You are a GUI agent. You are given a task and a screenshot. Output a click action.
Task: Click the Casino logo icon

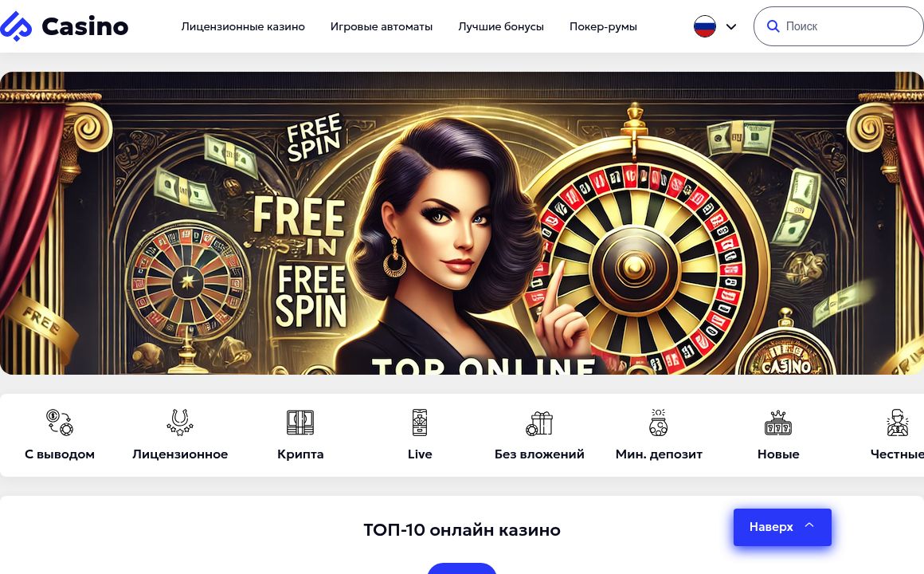[15, 26]
